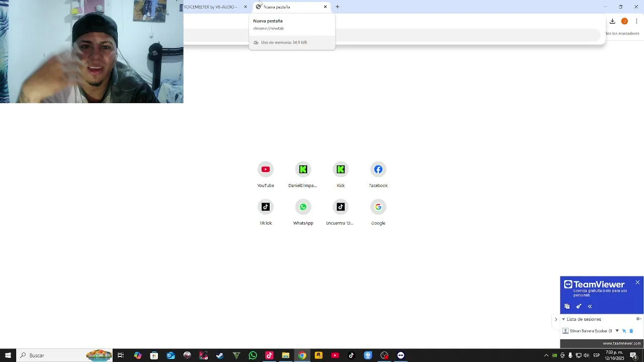
Task: Open the notification center icon
Action: (634, 355)
